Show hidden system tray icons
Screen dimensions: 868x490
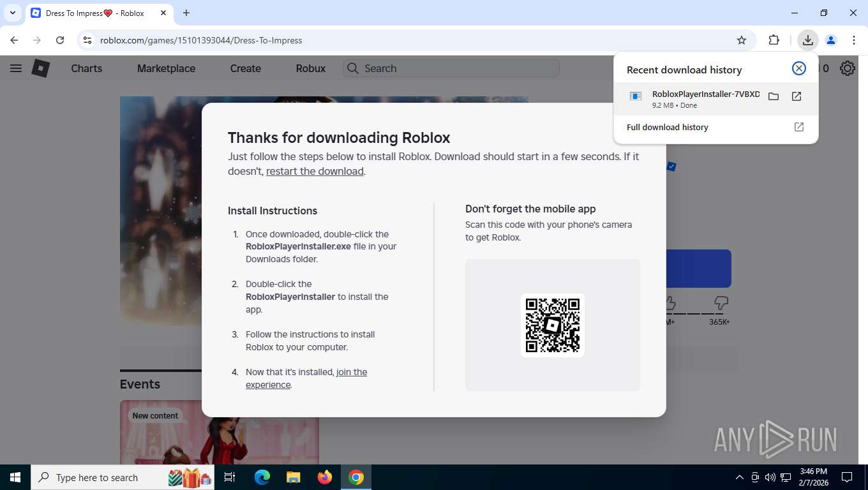[x=740, y=477]
